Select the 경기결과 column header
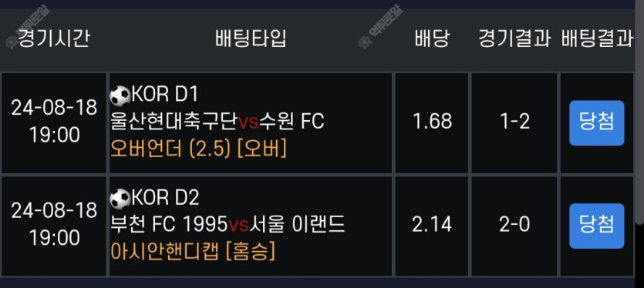This screenshot has width=644, height=288. coord(514,39)
